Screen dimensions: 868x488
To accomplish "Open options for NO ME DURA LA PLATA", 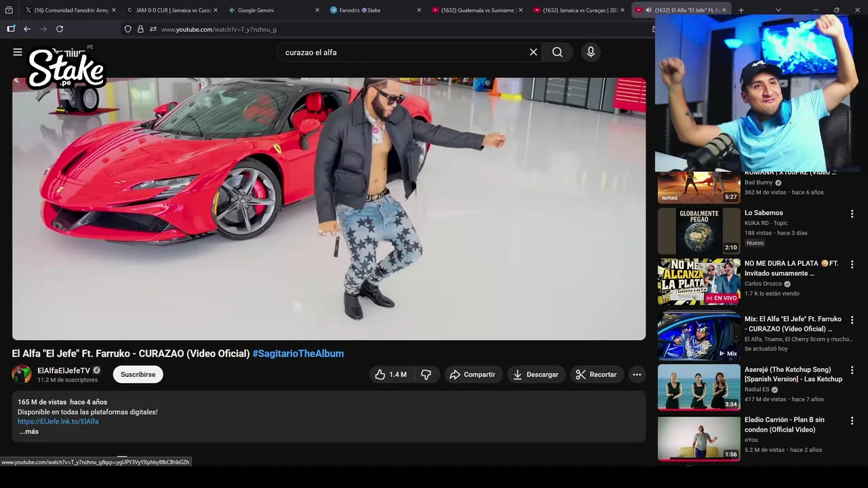I will tap(852, 264).
